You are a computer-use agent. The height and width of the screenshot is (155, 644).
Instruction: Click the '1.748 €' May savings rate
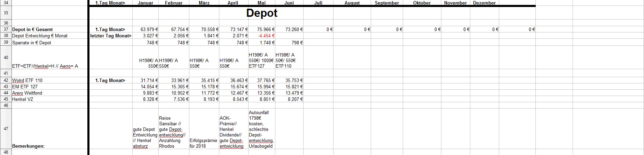(262, 43)
